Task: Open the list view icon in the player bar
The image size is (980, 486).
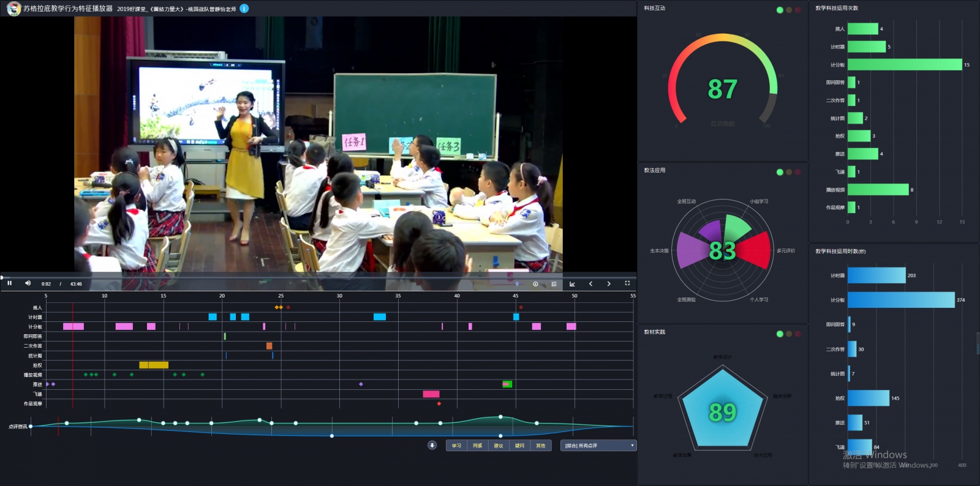Action: pos(554,284)
